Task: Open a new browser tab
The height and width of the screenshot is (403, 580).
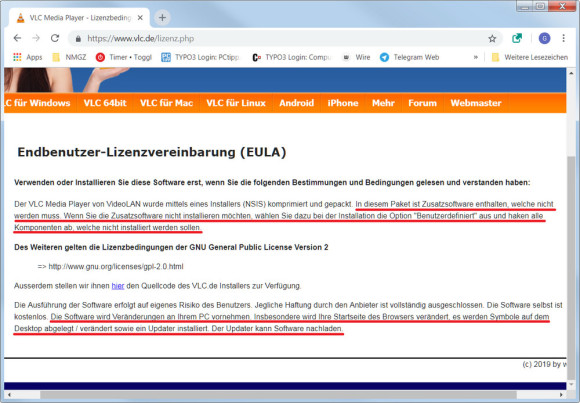Action: click(x=162, y=17)
